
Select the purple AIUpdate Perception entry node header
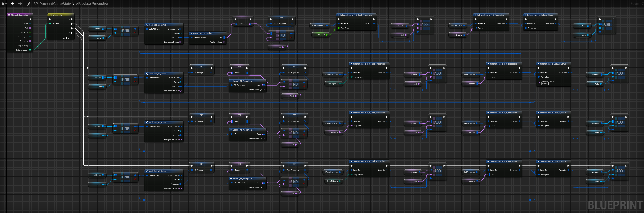(x=20, y=15)
